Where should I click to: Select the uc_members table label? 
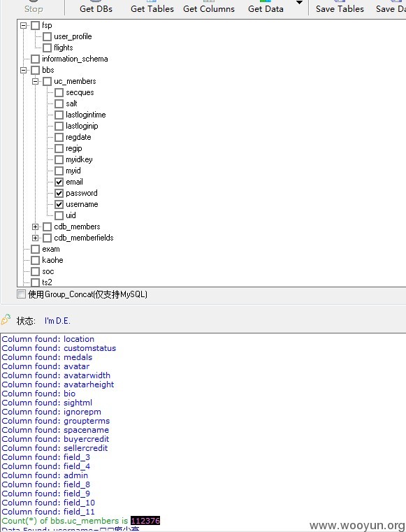75,81
